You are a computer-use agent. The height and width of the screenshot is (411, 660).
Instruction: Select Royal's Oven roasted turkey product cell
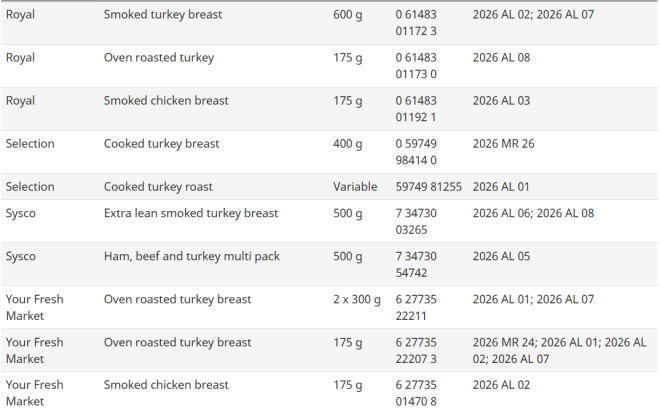(x=159, y=58)
